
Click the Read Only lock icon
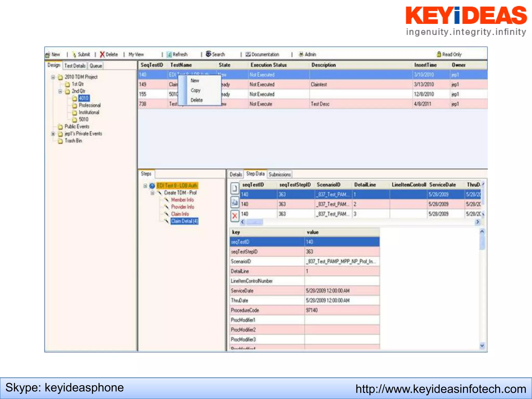(439, 54)
